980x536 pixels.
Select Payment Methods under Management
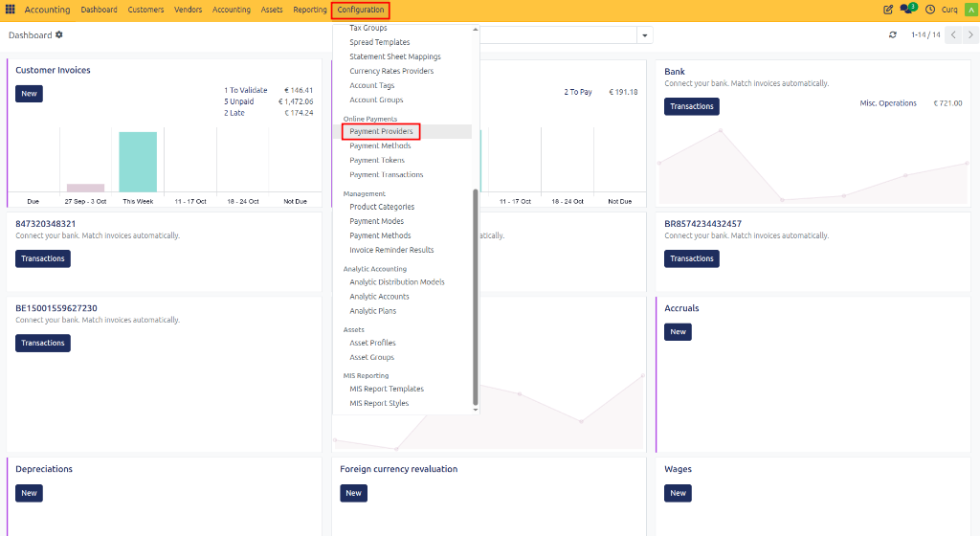pos(380,235)
